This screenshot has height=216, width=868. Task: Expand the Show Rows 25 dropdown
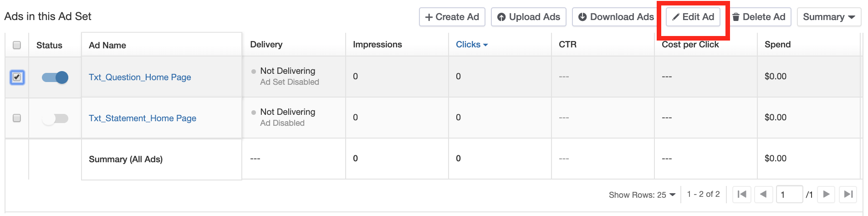pyautogui.click(x=642, y=195)
